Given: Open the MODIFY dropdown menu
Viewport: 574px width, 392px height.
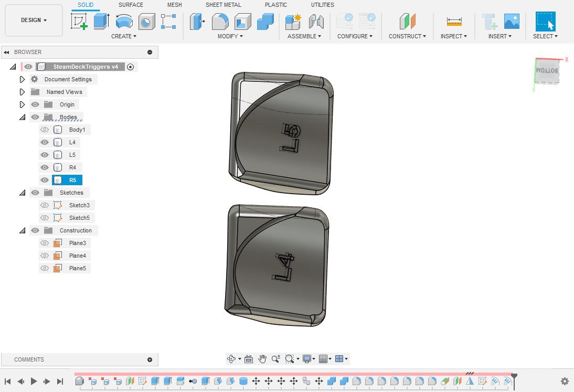Looking at the screenshot, I should pyautogui.click(x=230, y=36).
